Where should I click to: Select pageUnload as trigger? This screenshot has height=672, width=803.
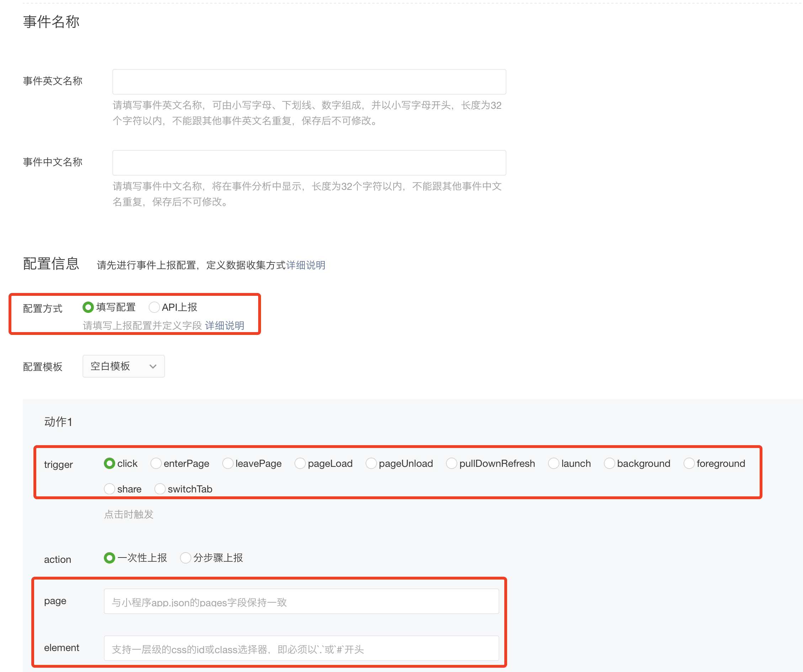371,463
